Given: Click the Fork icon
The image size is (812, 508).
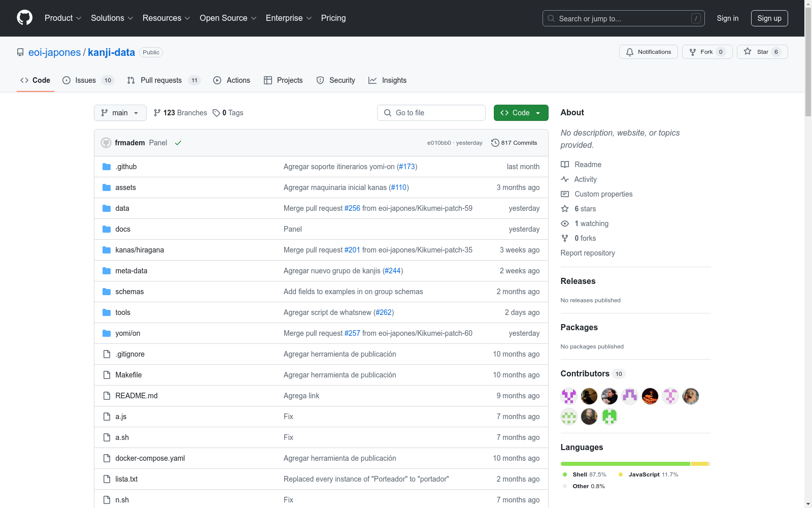Looking at the screenshot, I should (693, 52).
